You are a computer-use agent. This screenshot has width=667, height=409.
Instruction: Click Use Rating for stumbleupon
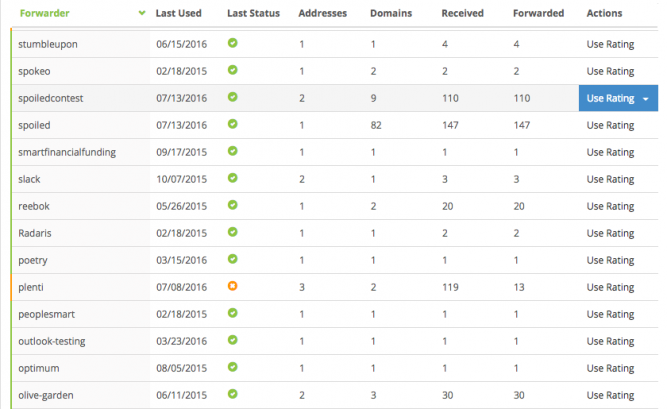point(610,44)
